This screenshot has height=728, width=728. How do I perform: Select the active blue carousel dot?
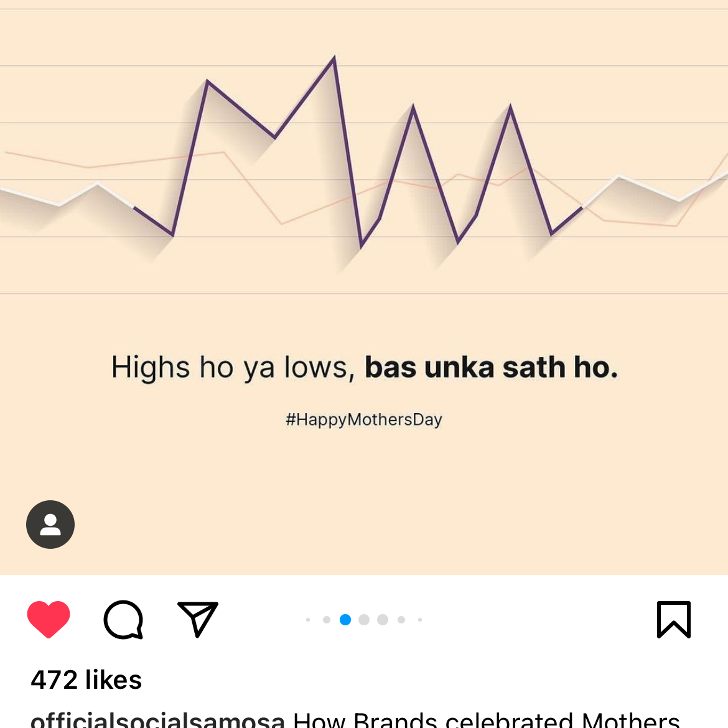point(345,620)
